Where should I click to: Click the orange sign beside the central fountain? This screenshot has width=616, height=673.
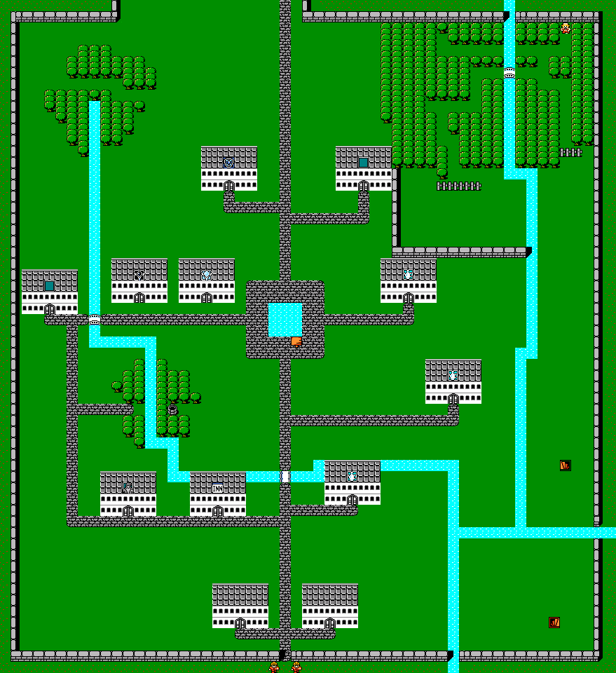click(x=296, y=341)
